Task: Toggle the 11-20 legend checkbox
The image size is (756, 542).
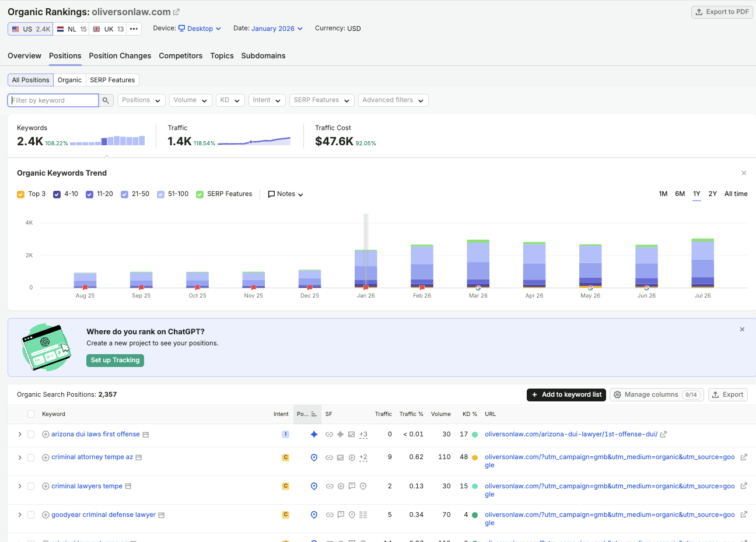Action: click(89, 194)
